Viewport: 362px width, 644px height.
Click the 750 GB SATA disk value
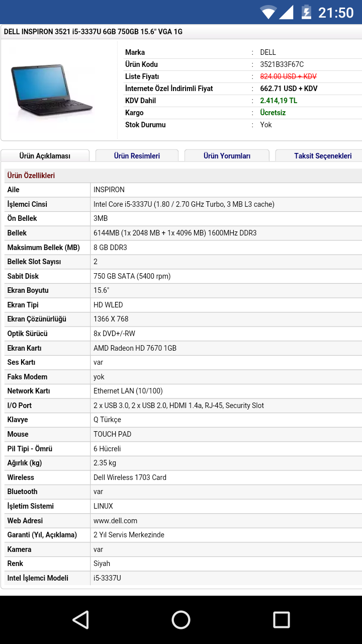coord(132,276)
